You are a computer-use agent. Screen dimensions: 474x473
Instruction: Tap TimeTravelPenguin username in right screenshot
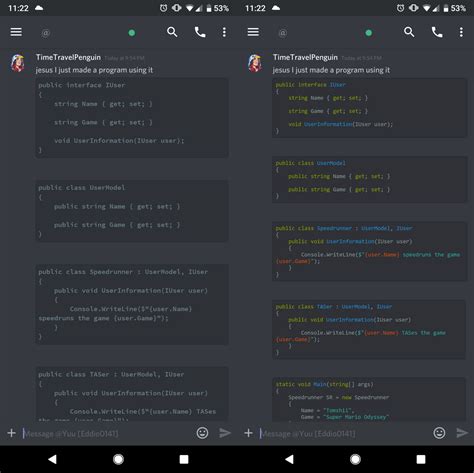click(305, 57)
